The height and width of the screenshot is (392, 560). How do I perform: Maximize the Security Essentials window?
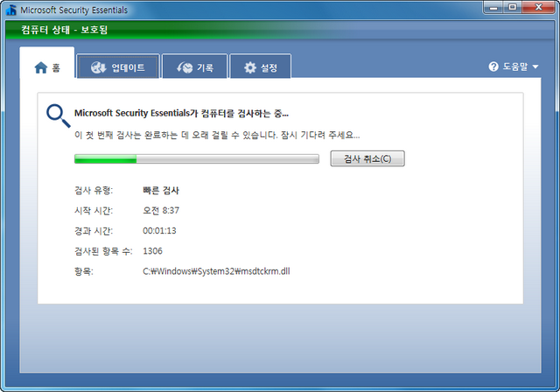click(513, 7)
